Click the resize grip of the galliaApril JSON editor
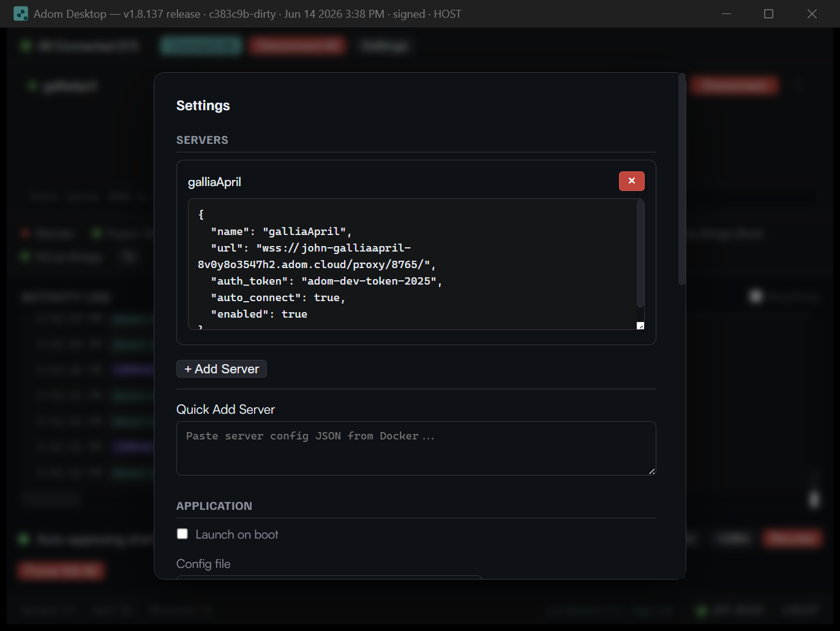This screenshot has width=840, height=631. [x=640, y=326]
